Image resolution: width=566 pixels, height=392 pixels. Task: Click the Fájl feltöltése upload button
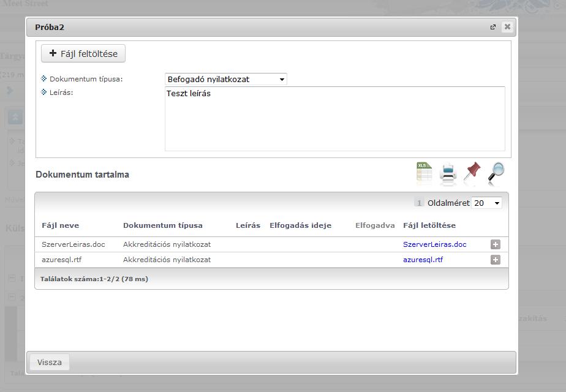click(83, 53)
